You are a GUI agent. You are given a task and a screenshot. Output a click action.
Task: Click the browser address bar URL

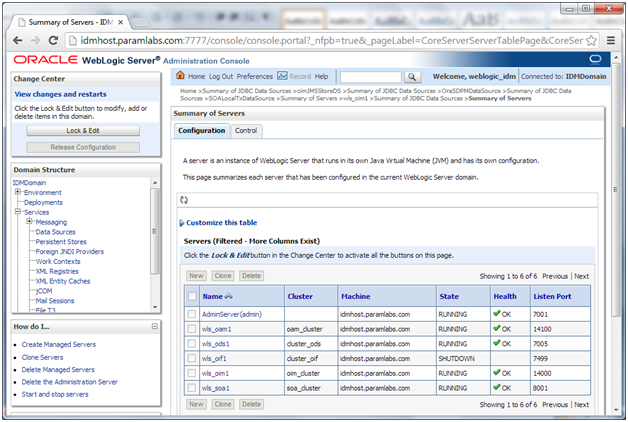[x=332, y=40]
